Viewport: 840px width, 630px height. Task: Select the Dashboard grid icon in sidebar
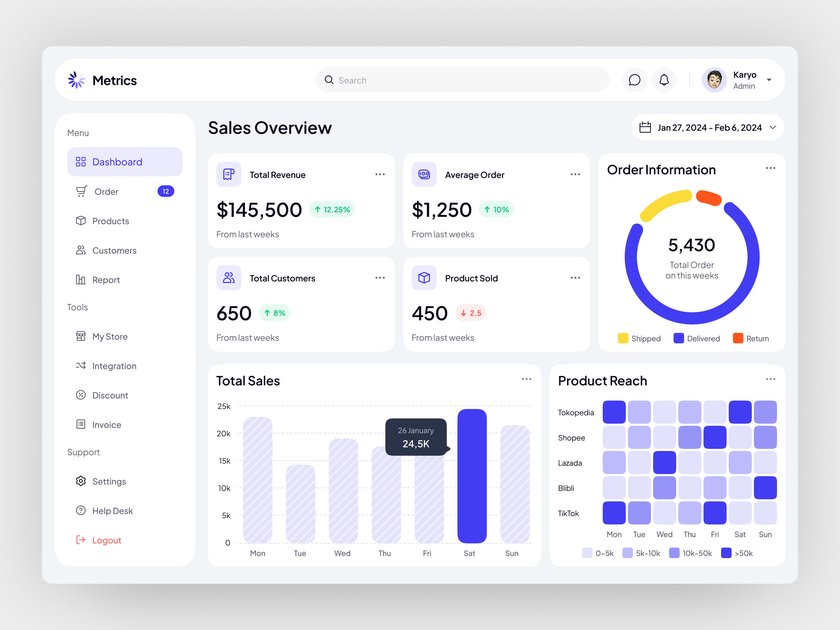tap(81, 161)
